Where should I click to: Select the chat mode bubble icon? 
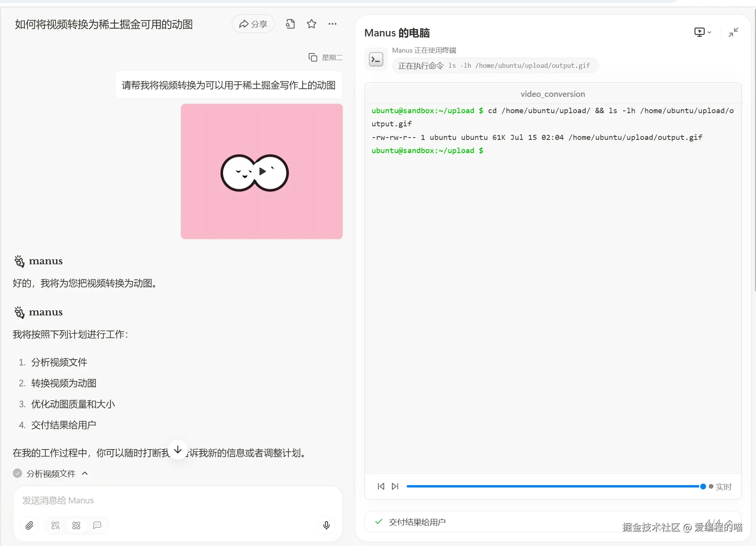[x=97, y=525]
